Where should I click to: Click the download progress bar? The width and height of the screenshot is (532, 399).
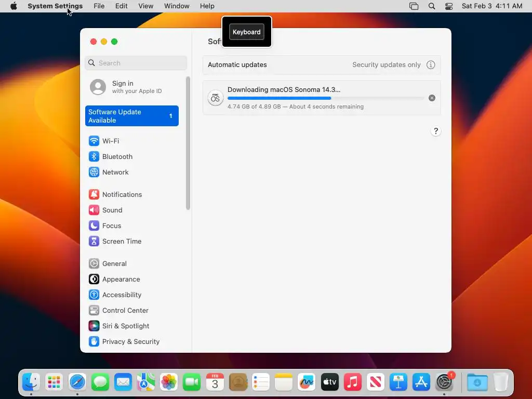[x=326, y=98]
